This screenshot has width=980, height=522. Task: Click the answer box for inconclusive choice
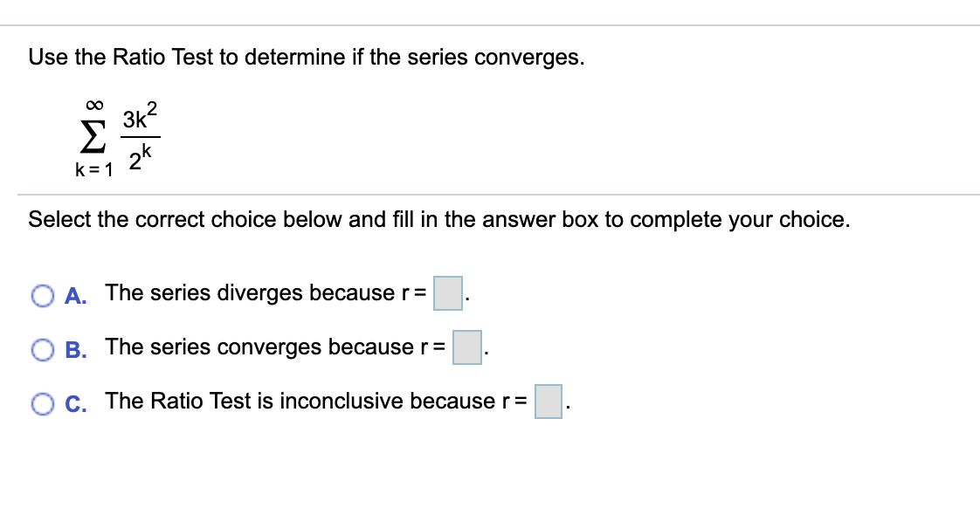tap(549, 402)
